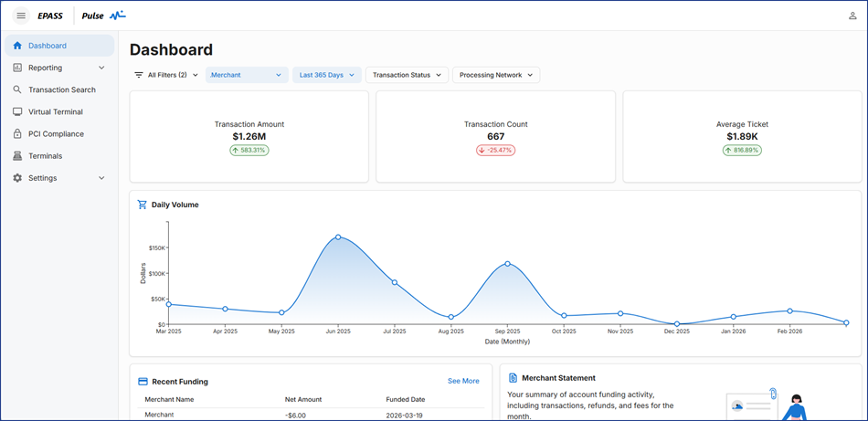Select the Jun 2025 peak data point

[338, 237]
